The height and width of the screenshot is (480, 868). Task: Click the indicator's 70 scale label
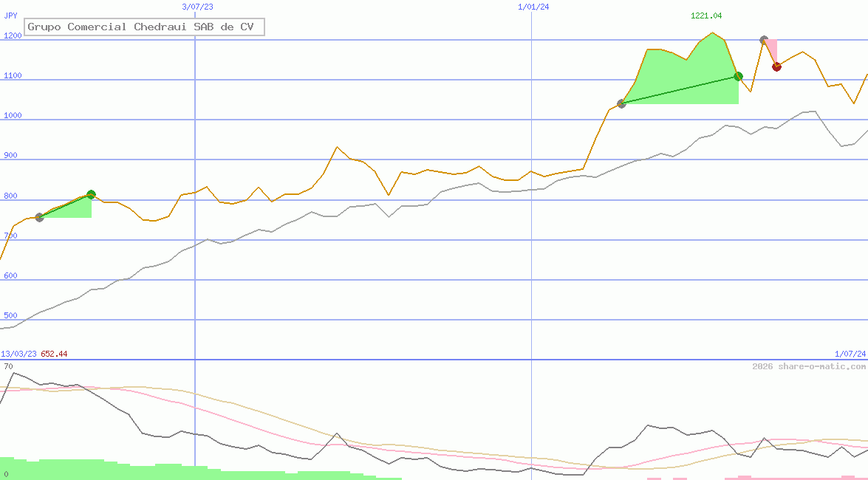pyautogui.click(x=8, y=366)
